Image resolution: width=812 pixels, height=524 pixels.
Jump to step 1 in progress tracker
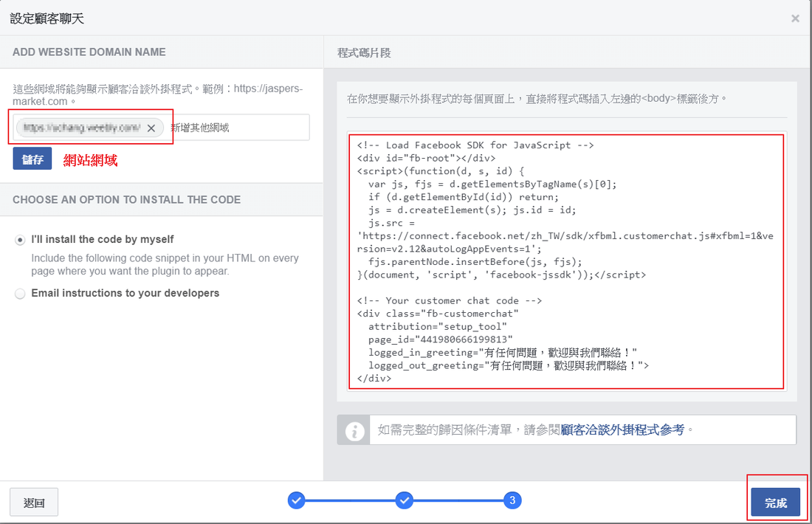tap(296, 500)
